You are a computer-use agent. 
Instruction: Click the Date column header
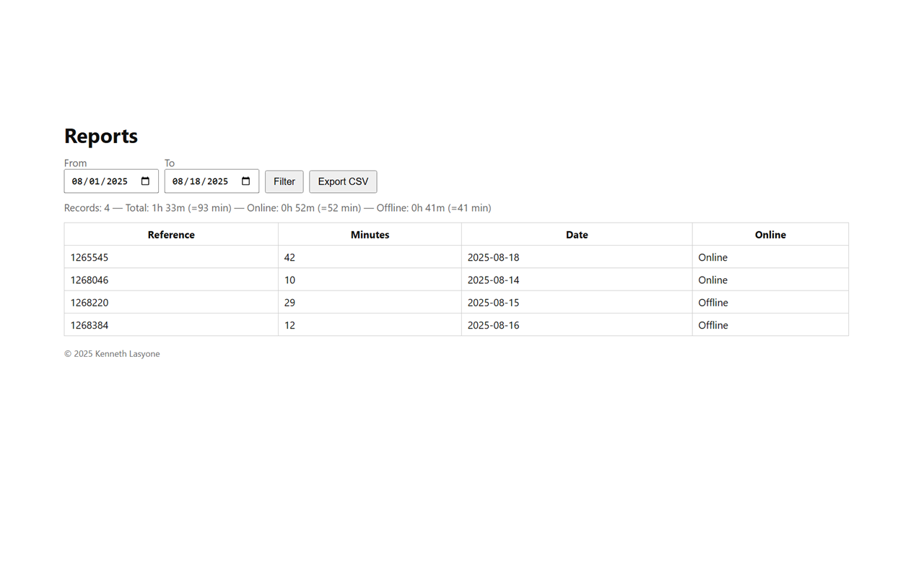577,235
